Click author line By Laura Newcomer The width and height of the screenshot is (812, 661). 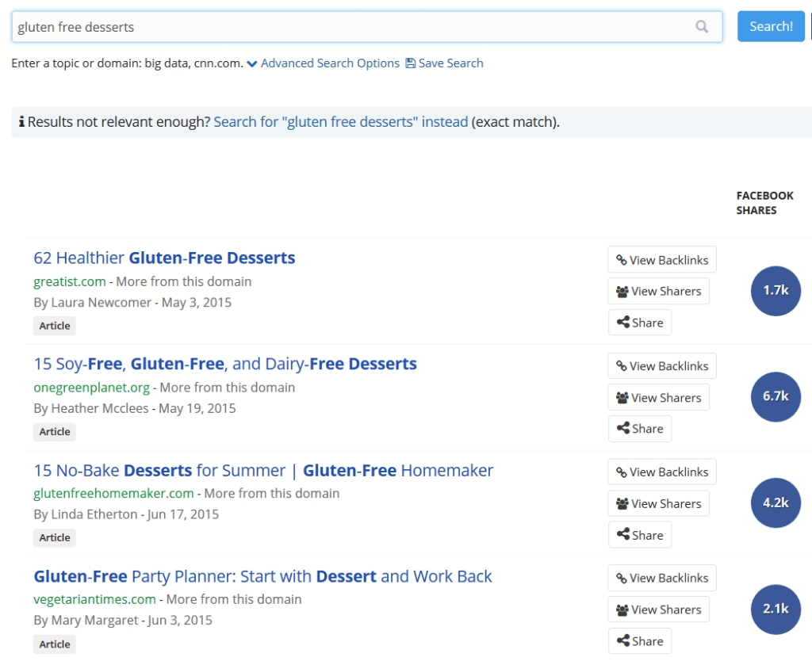click(x=93, y=302)
